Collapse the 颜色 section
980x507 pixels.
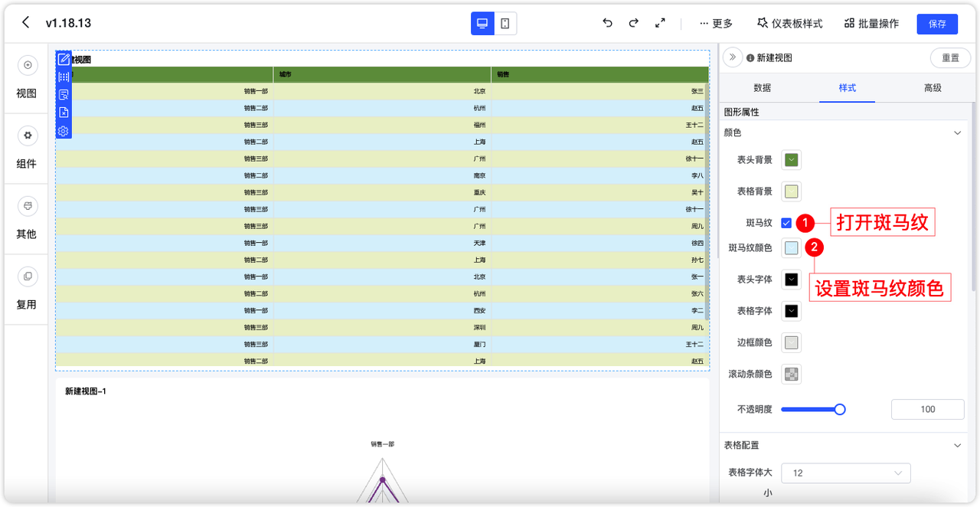click(x=957, y=132)
